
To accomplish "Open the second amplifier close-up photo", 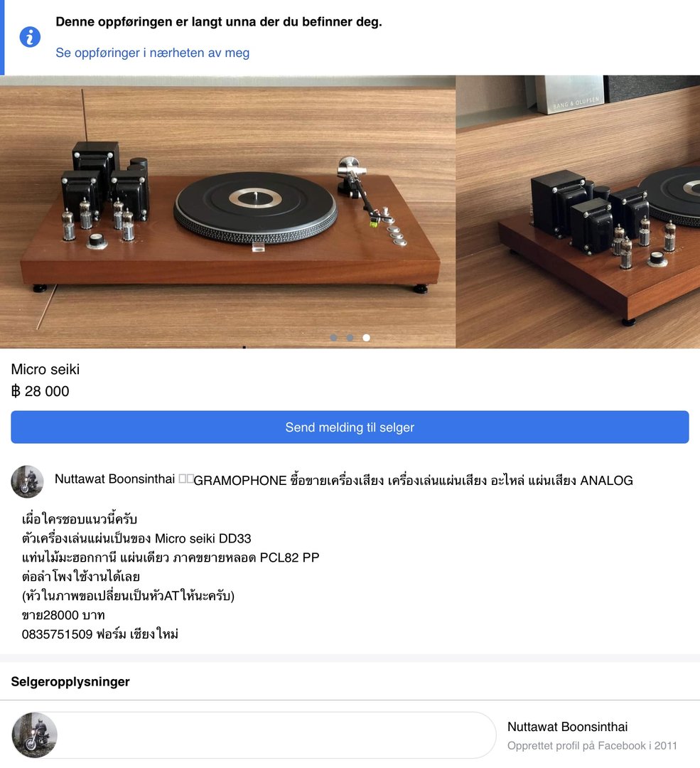I will click(x=578, y=212).
